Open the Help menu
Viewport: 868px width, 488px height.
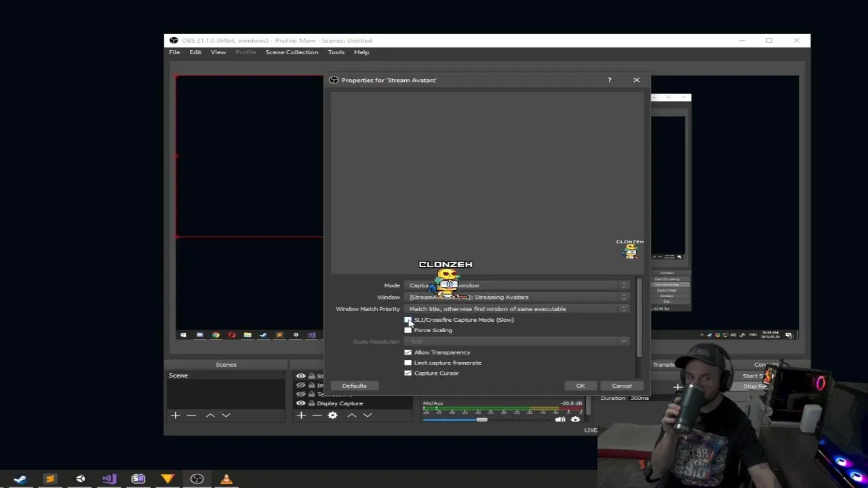(x=361, y=52)
